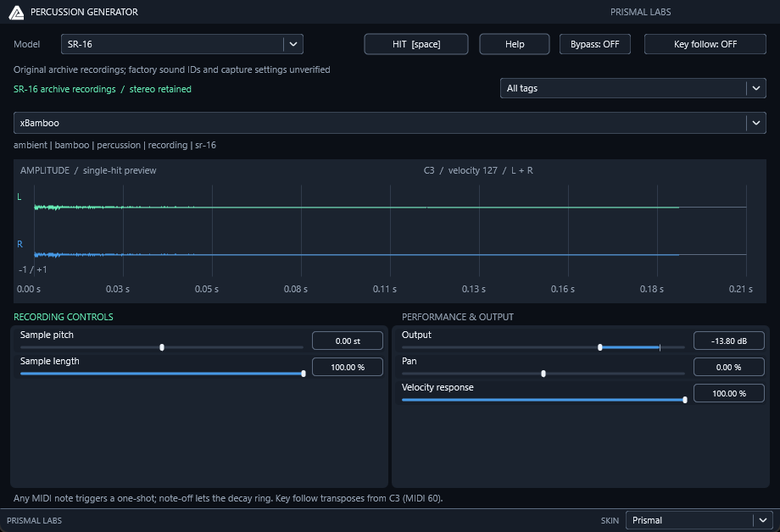Click the Output -13.80 dB value field

[729, 341]
